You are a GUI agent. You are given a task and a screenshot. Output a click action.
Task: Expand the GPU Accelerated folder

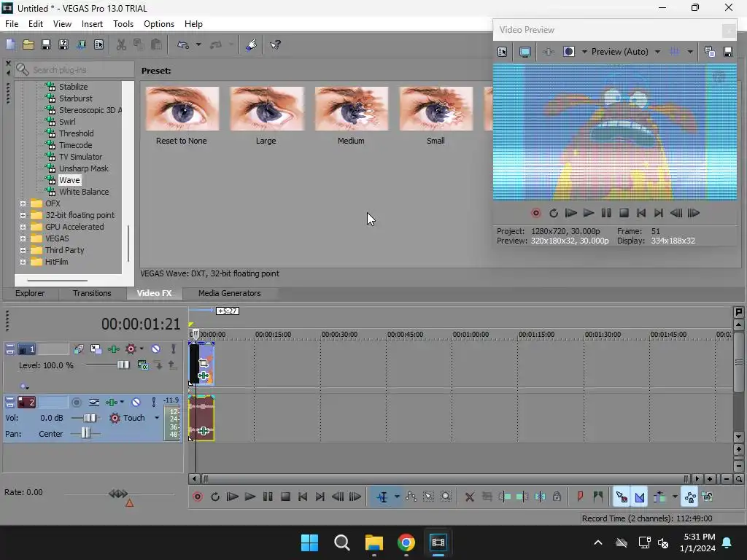pos(23,227)
